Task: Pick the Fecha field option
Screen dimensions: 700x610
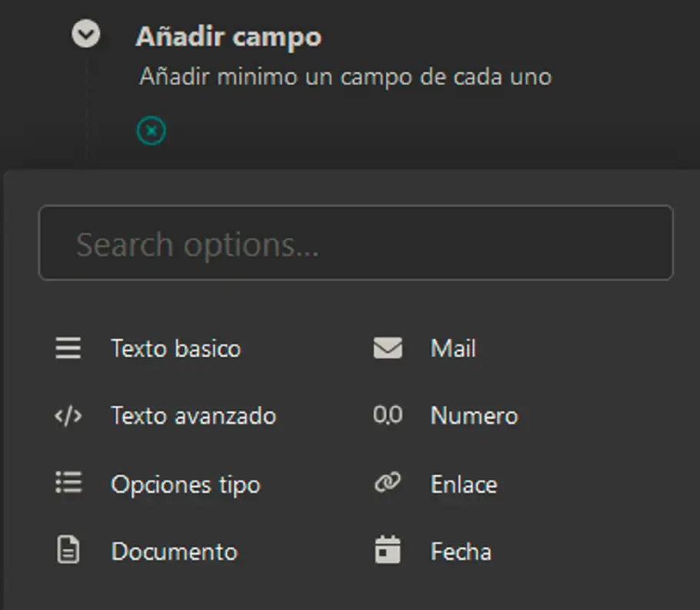Action: [461, 552]
